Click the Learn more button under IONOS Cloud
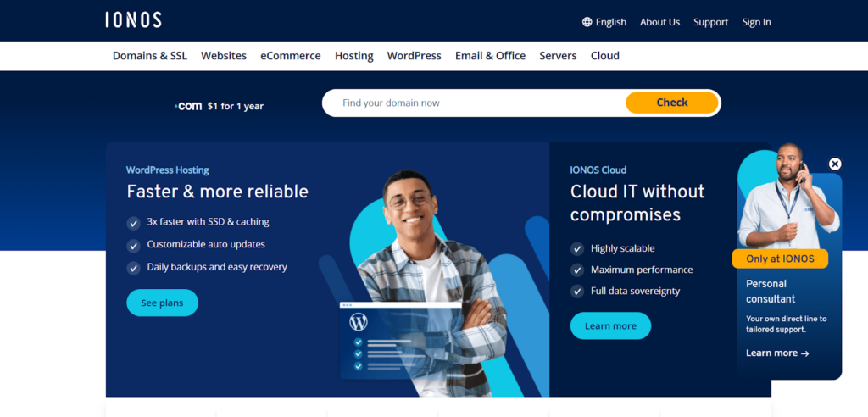Viewport: 868px width, 417px height. click(610, 325)
